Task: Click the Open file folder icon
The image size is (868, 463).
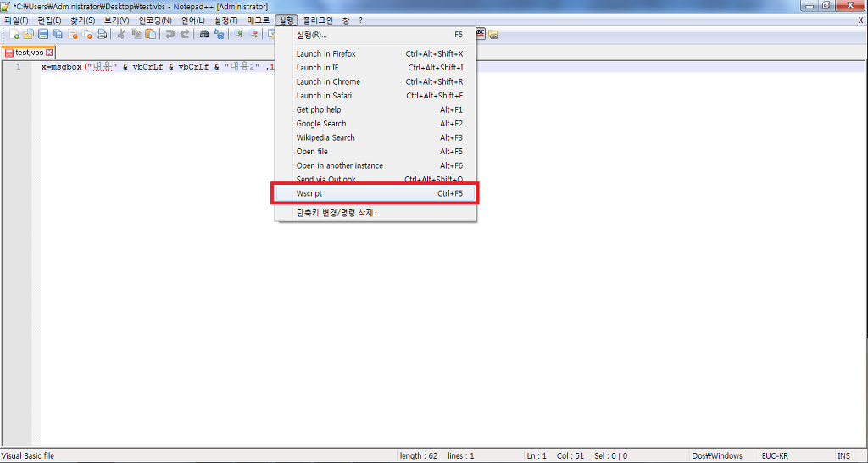Action: click(29, 34)
